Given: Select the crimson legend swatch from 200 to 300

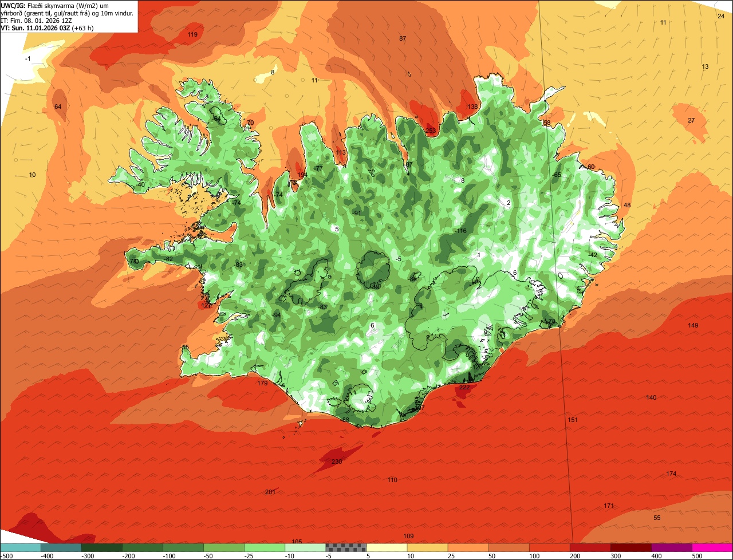Looking at the screenshot, I should tap(590, 547).
